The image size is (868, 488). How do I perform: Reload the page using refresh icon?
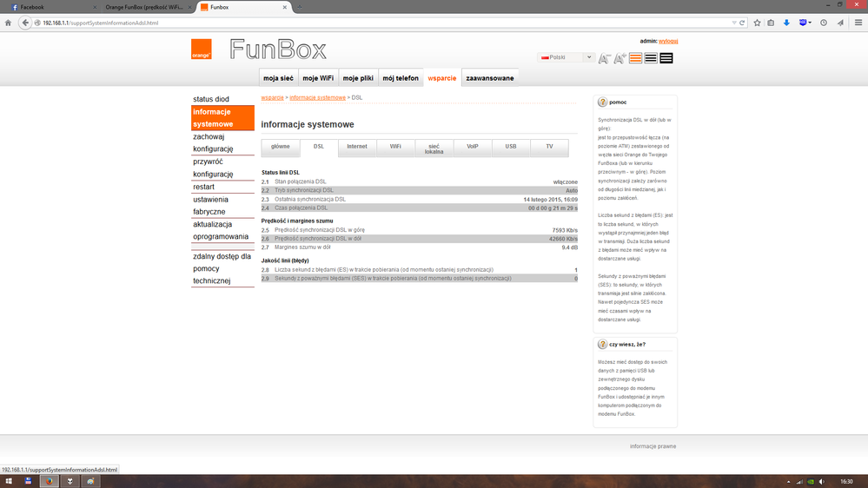tap(742, 23)
